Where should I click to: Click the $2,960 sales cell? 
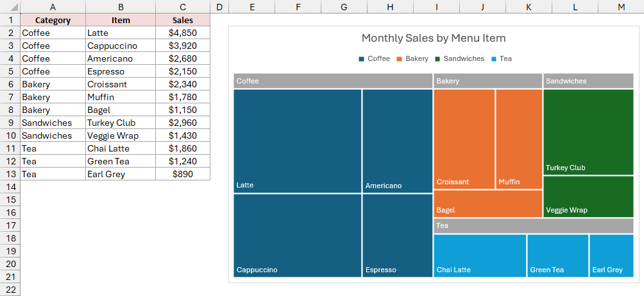(x=183, y=123)
